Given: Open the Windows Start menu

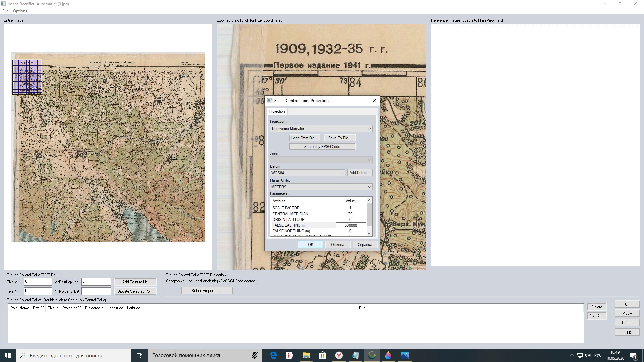Looking at the screenshot, I should 8,355.
